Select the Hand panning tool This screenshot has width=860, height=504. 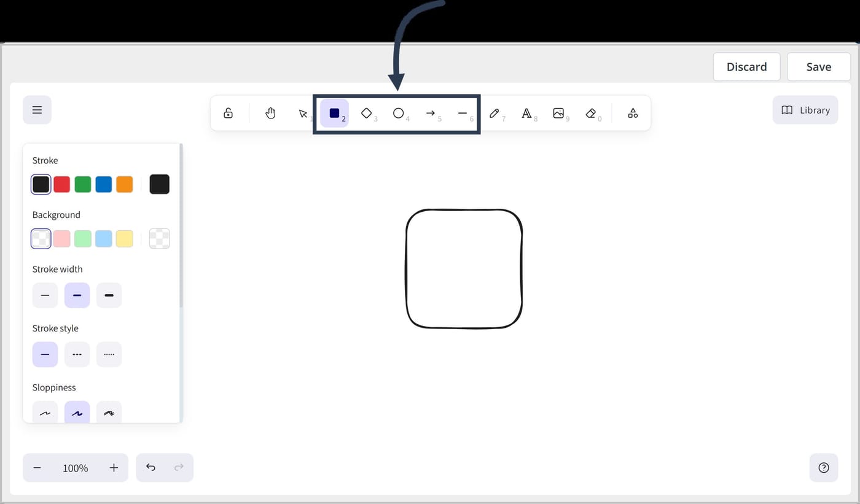click(x=270, y=113)
